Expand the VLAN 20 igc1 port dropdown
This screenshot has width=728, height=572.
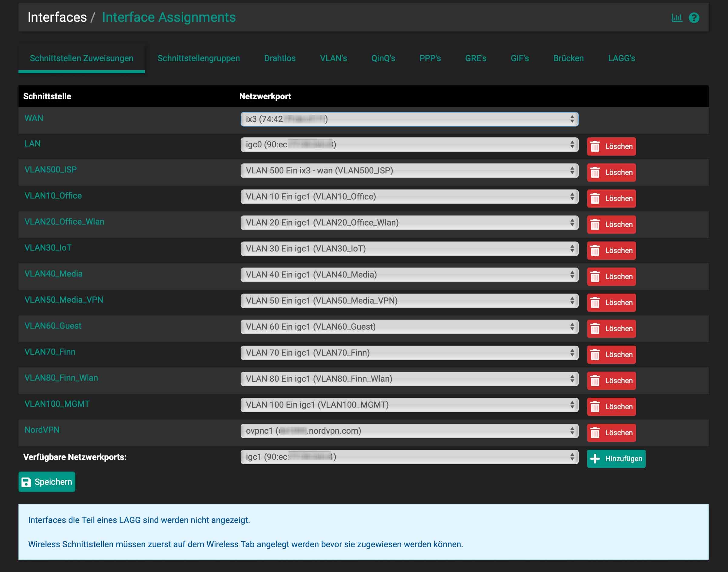409,222
